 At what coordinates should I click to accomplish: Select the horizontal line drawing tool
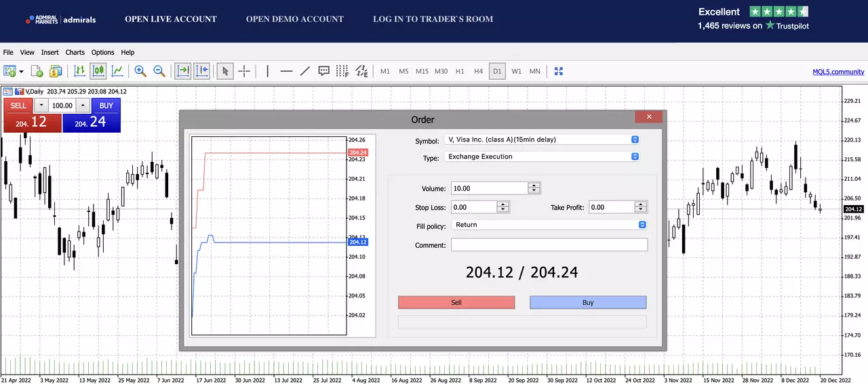pyautogui.click(x=286, y=71)
